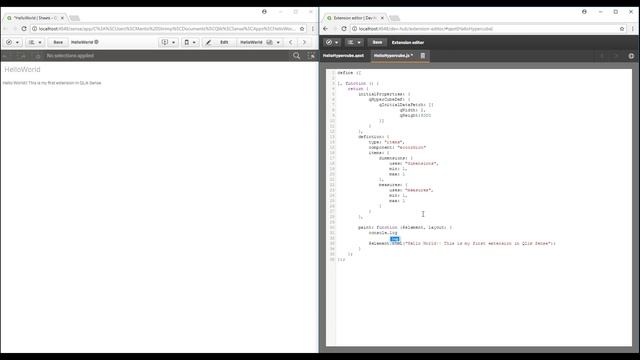The height and width of the screenshot is (360, 640).
Task: Click 'define' first line in code editor
Action: pos(349,73)
